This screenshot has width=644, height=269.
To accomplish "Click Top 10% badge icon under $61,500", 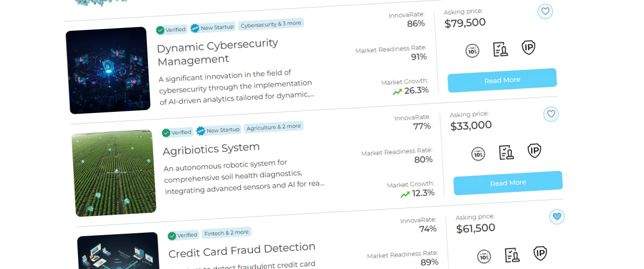I will point(484,257).
